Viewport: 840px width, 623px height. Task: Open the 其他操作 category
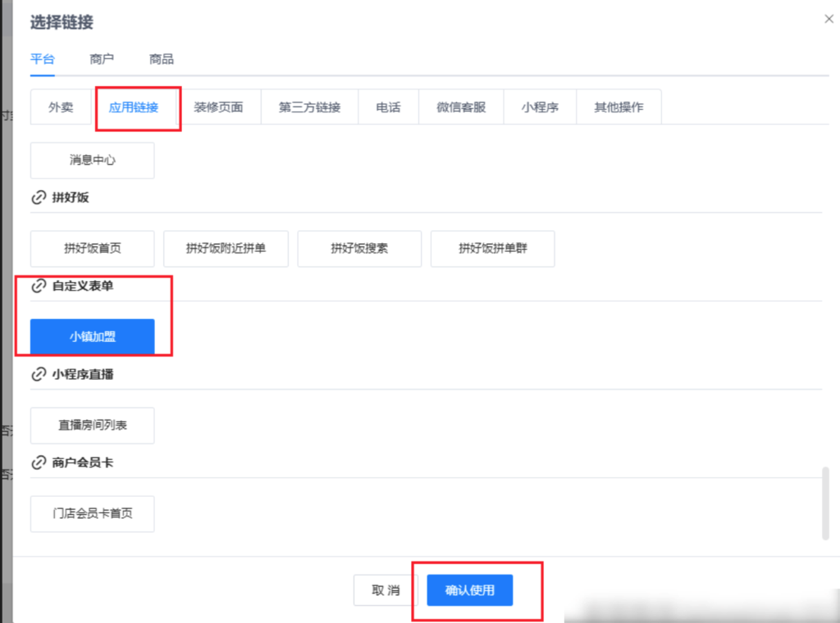pos(619,107)
